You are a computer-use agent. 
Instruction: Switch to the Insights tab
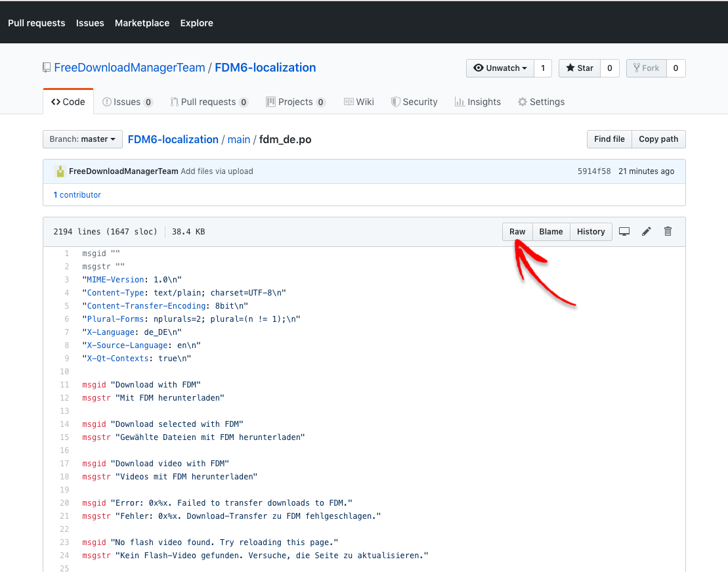click(478, 102)
